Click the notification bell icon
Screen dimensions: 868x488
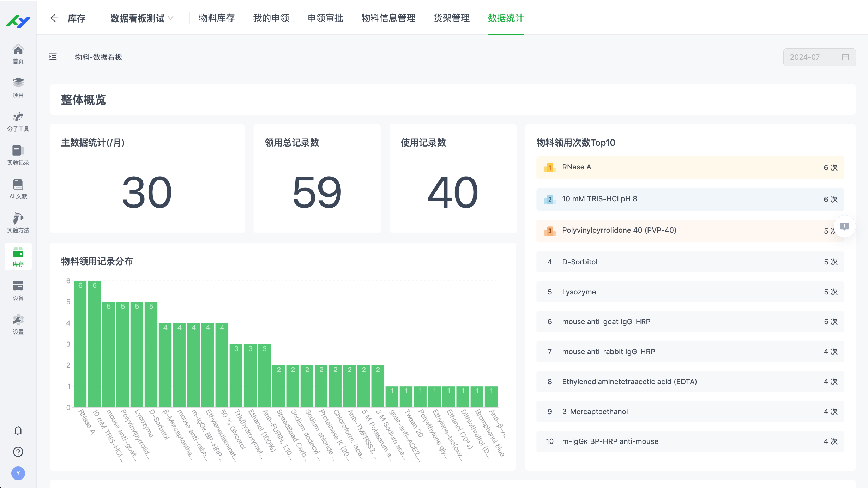(18, 430)
